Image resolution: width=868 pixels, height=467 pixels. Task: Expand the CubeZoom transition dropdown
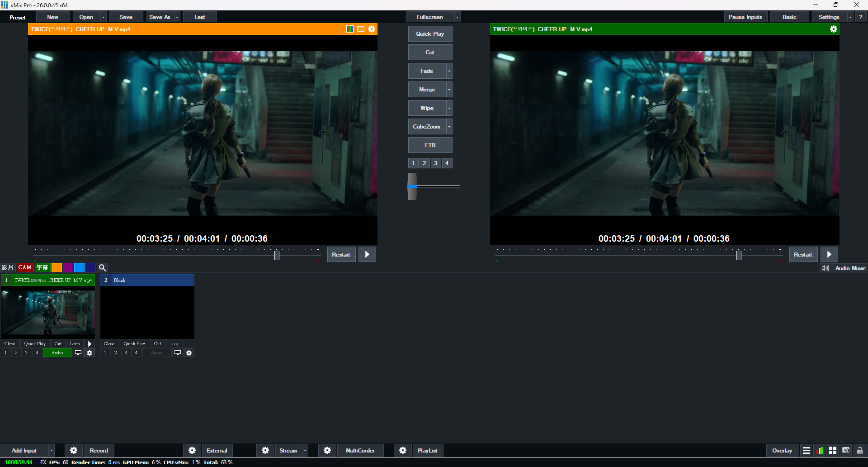click(449, 127)
